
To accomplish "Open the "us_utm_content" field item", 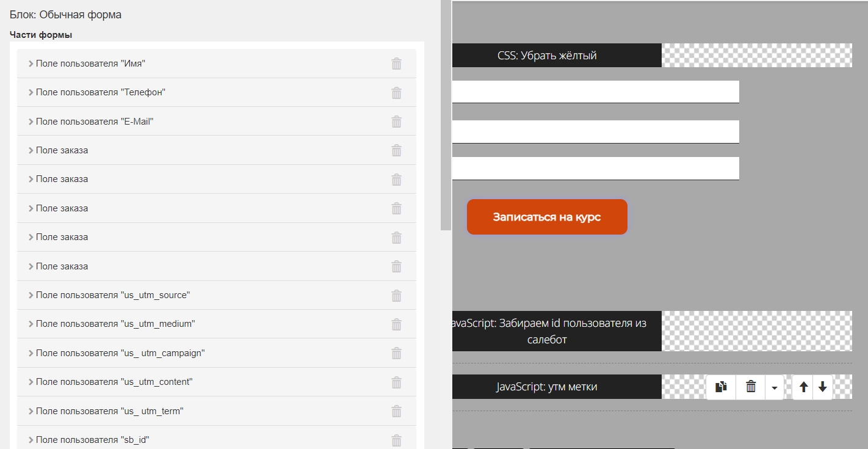I will [x=114, y=382].
